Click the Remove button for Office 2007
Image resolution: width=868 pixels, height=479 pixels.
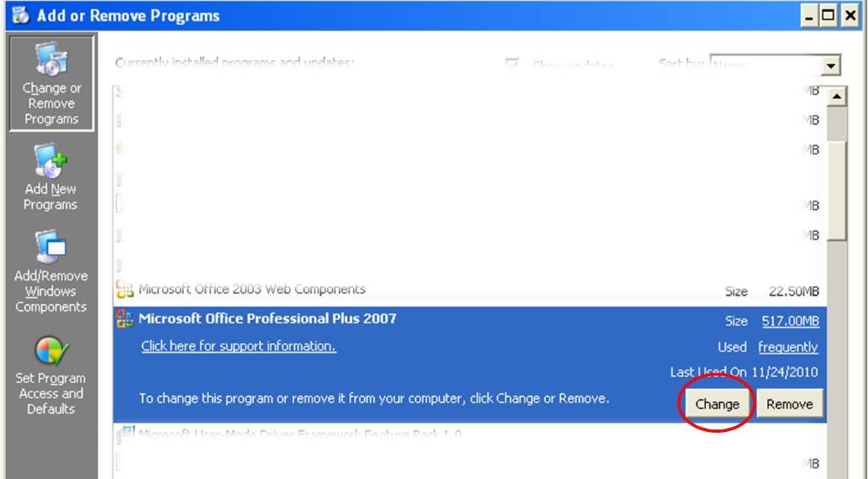790,404
